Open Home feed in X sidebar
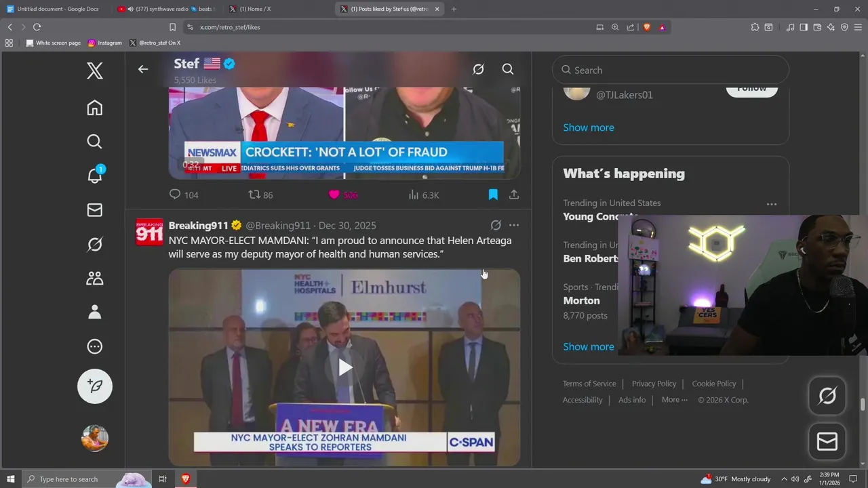The image size is (868, 488). tap(95, 108)
